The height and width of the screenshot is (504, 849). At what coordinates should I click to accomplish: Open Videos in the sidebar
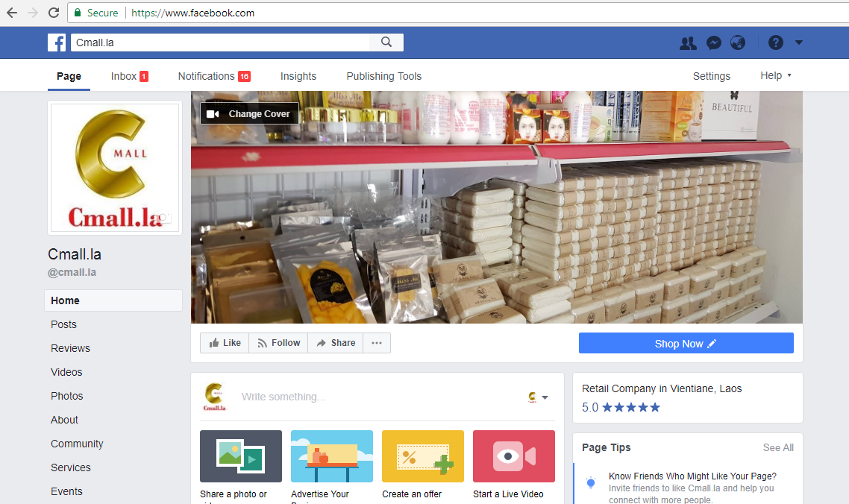pyautogui.click(x=66, y=372)
